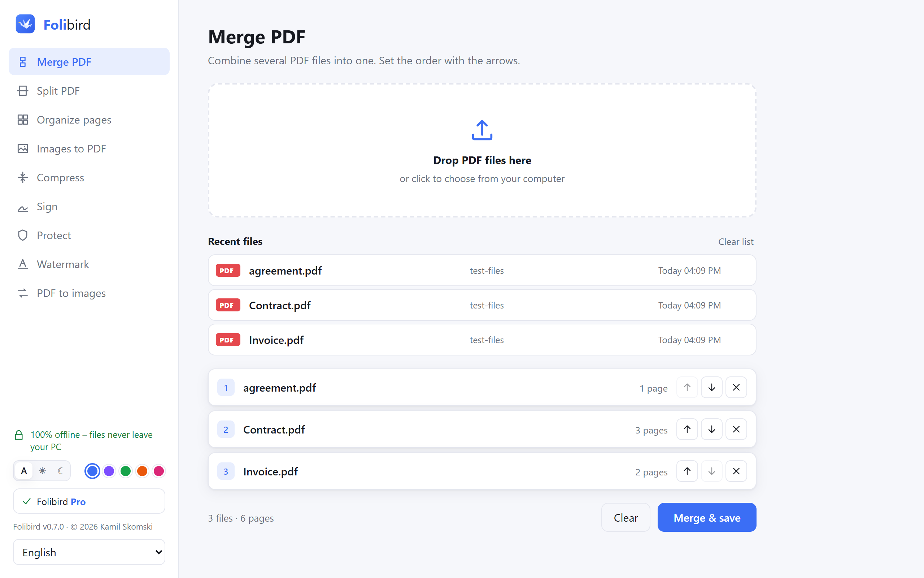Switch to light theme sun icon
Image resolution: width=924 pixels, height=578 pixels.
click(42, 471)
